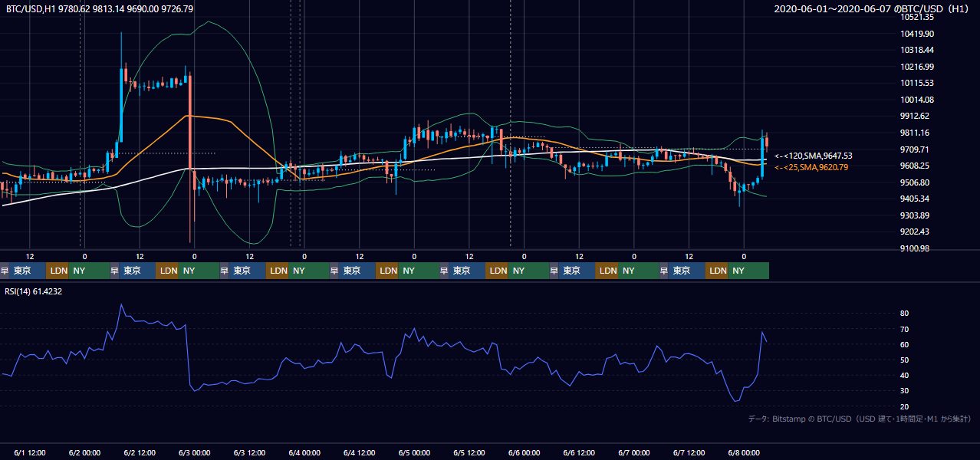This screenshot has width=980, height=460.
Task: Click price axis value 10014.08
Action: 918,100
